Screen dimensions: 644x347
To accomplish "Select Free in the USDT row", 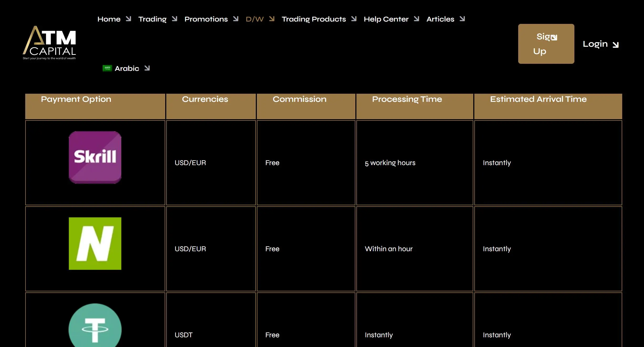I will (x=272, y=335).
